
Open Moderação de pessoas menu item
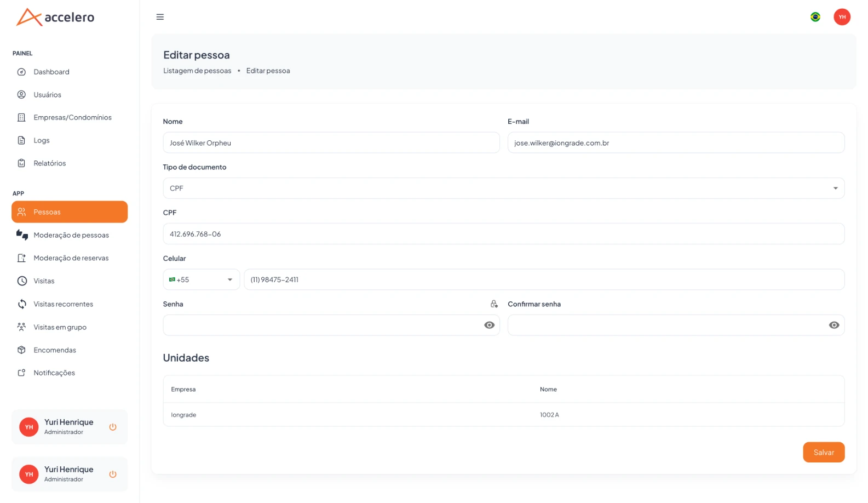coord(70,235)
